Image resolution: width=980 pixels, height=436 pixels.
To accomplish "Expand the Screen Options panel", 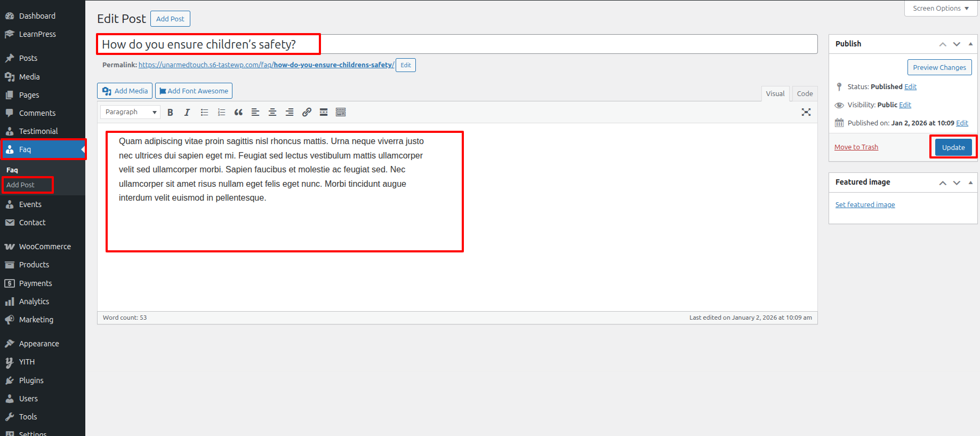I will (941, 9).
